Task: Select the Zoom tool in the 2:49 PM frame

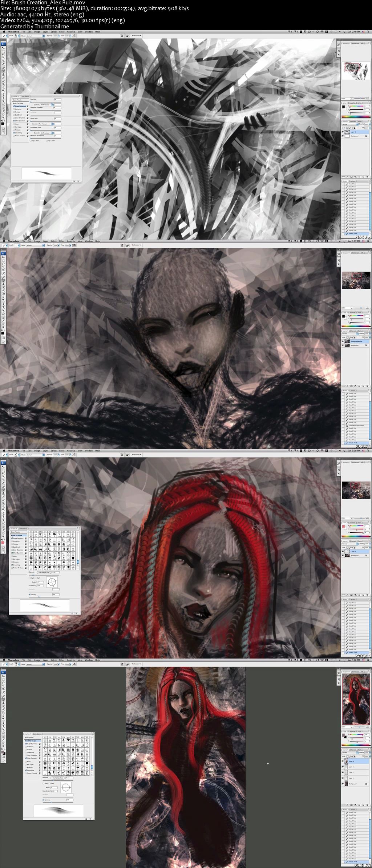Action: pyautogui.click(x=3, y=117)
